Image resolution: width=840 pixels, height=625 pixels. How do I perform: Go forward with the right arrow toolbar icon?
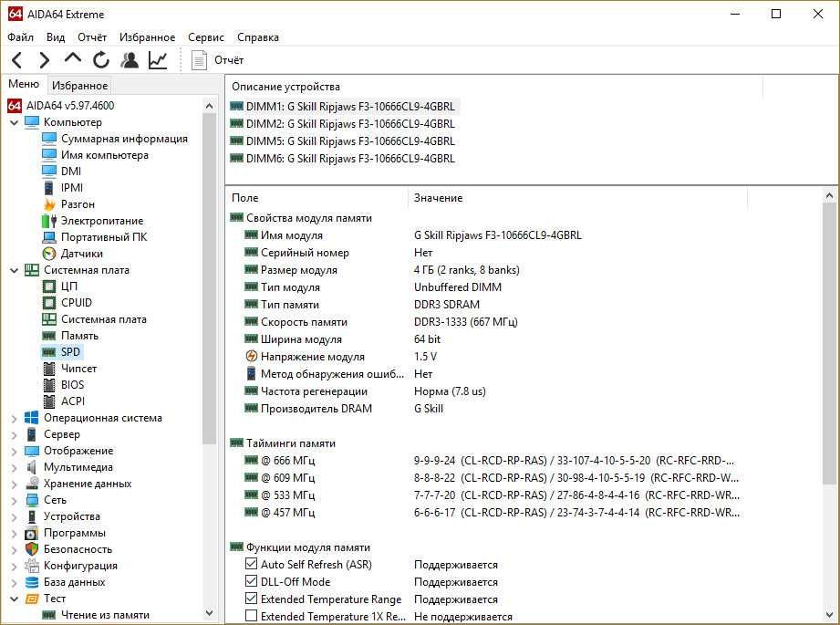point(45,60)
